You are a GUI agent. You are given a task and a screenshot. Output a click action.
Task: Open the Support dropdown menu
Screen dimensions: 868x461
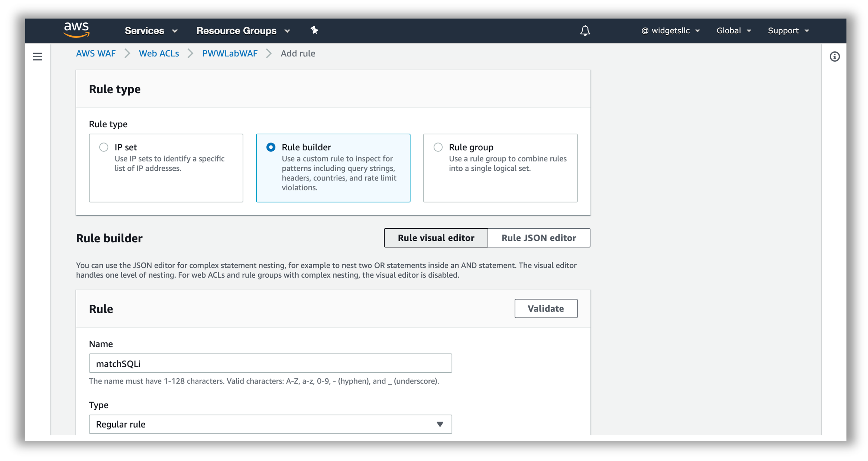[x=788, y=31]
